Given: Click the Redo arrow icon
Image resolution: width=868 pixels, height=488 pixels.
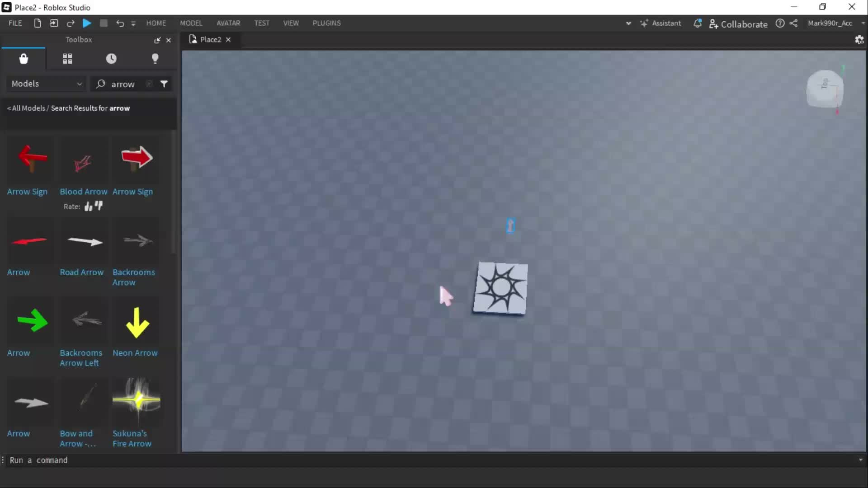Looking at the screenshot, I should tap(71, 23).
